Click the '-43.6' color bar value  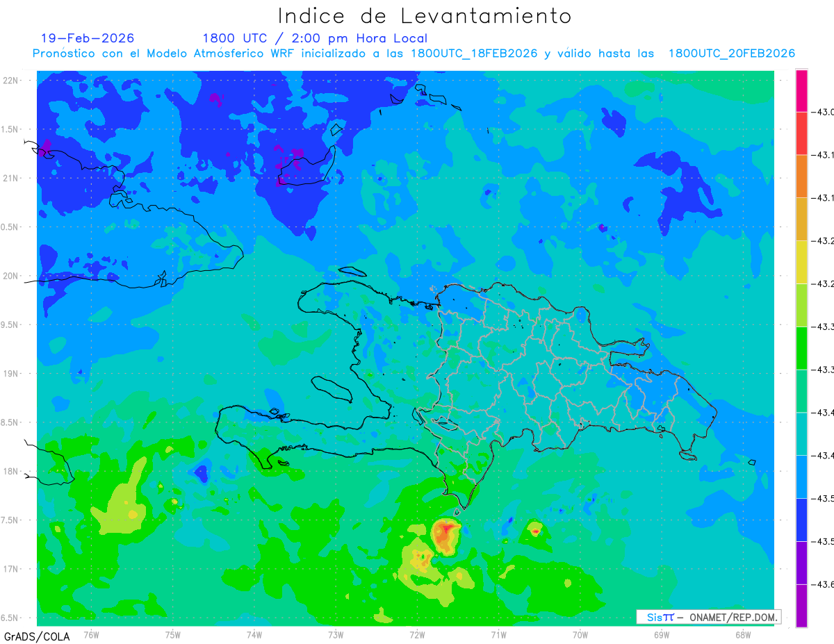coord(823,584)
